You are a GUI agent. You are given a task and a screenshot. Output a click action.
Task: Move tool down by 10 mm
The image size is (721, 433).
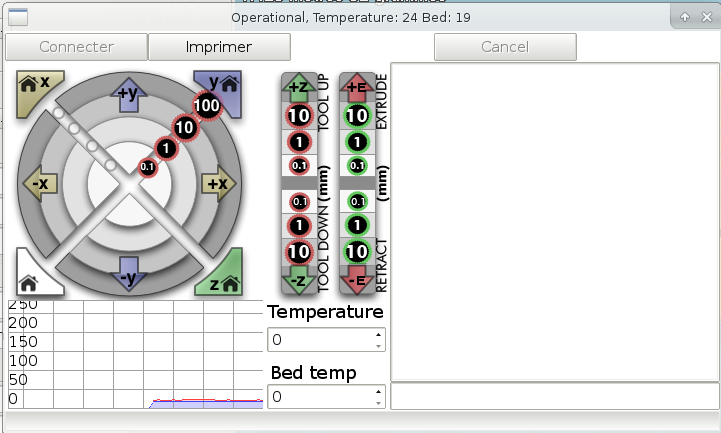pyautogui.click(x=299, y=252)
